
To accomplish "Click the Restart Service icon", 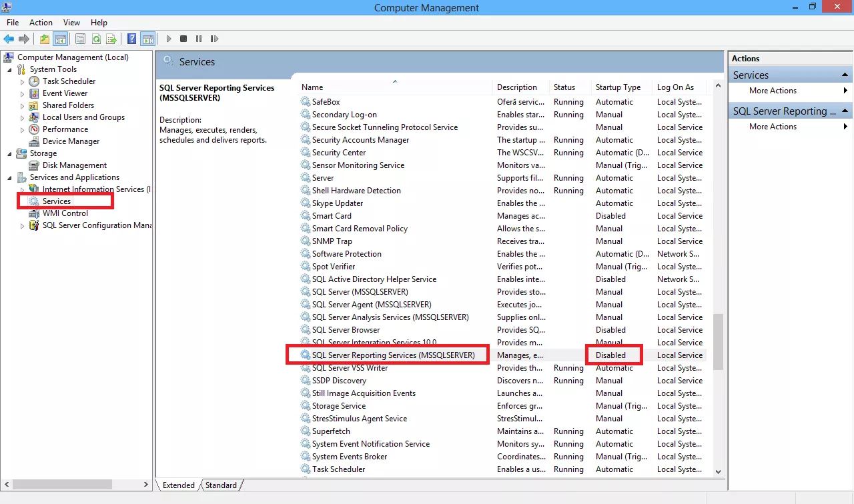I will click(214, 39).
